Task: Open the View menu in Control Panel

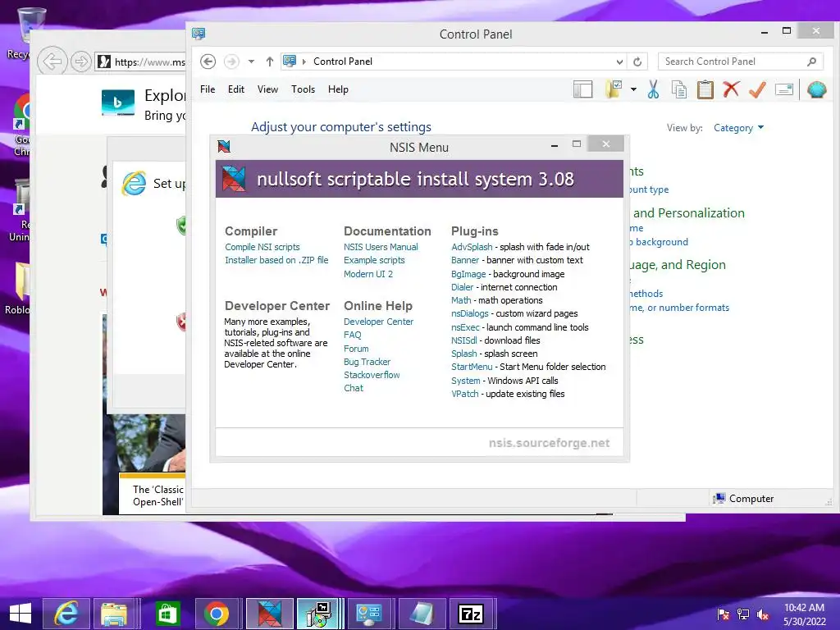Action: 267,89
